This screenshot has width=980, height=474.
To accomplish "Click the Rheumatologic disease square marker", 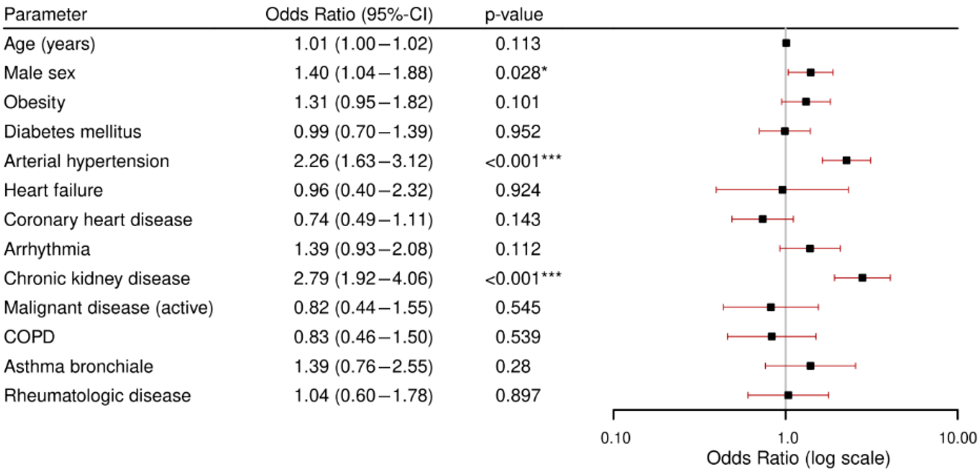I will [788, 395].
